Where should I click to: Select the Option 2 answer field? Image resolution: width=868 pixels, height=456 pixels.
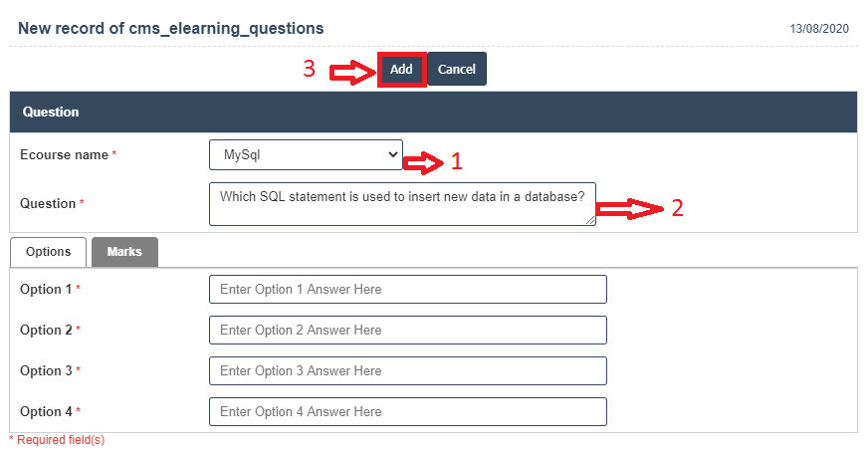coord(407,331)
